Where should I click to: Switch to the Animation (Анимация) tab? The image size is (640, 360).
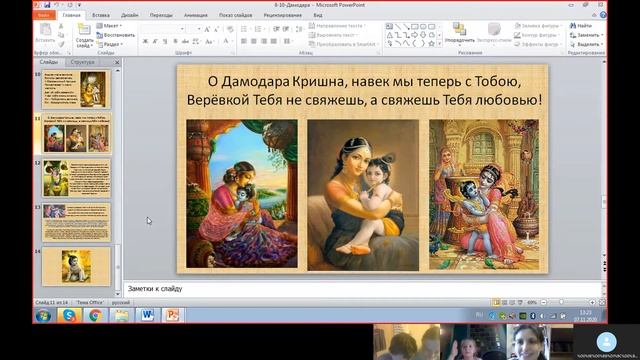pos(196,15)
